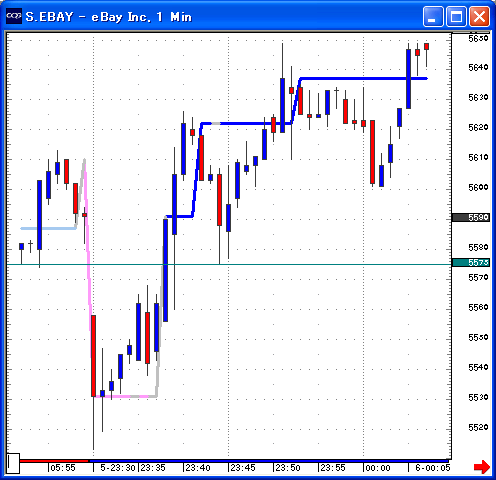The image size is (496, 480).
Task: Click the 5520 price axis label
Action: click(x=478, y=428)
